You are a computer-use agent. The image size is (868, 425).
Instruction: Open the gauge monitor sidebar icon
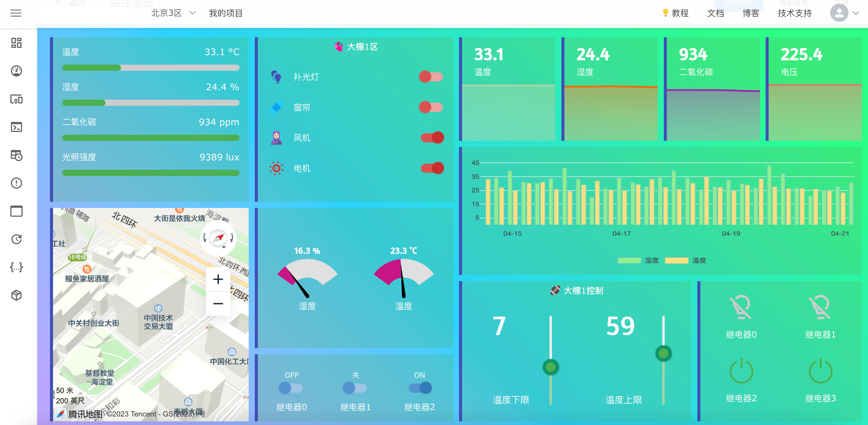click(16, 71)
